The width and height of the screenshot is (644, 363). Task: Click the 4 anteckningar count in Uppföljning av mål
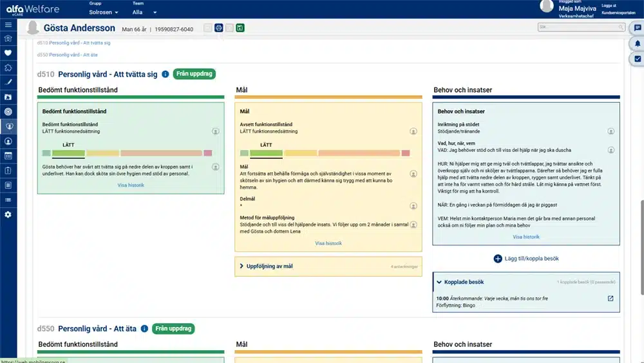coord(404,267)
